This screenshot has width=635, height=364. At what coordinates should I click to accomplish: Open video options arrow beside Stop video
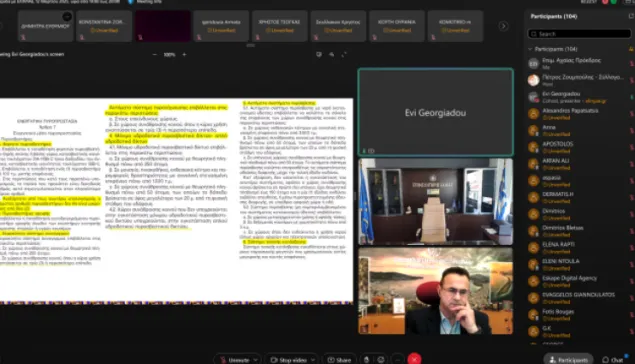[x=313, y=360]
